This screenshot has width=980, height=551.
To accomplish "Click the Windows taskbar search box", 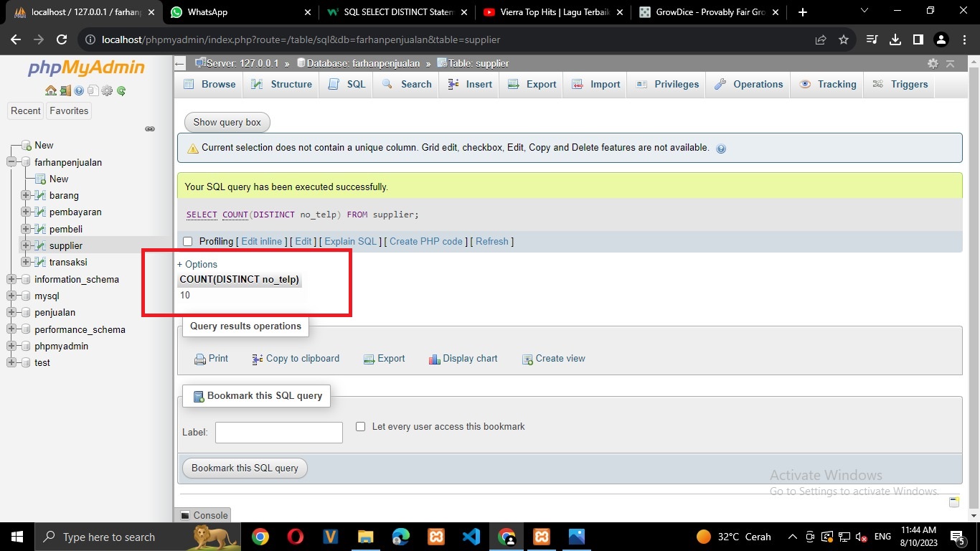I will pos(136,537).
